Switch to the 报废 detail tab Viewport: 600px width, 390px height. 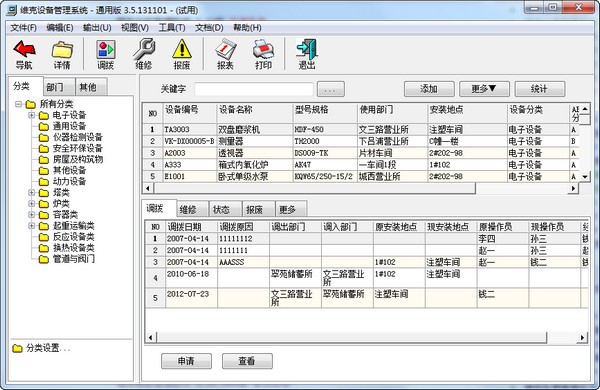(259, 209)
